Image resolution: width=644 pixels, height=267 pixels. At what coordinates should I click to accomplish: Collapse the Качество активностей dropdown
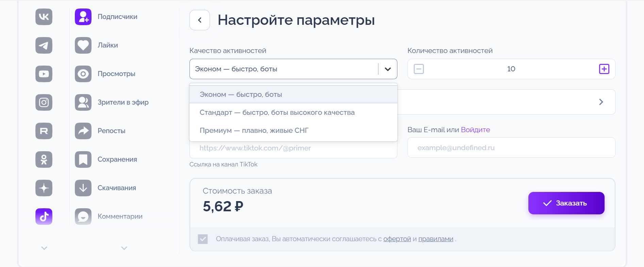pyautogui.click(x=293, y=69)
